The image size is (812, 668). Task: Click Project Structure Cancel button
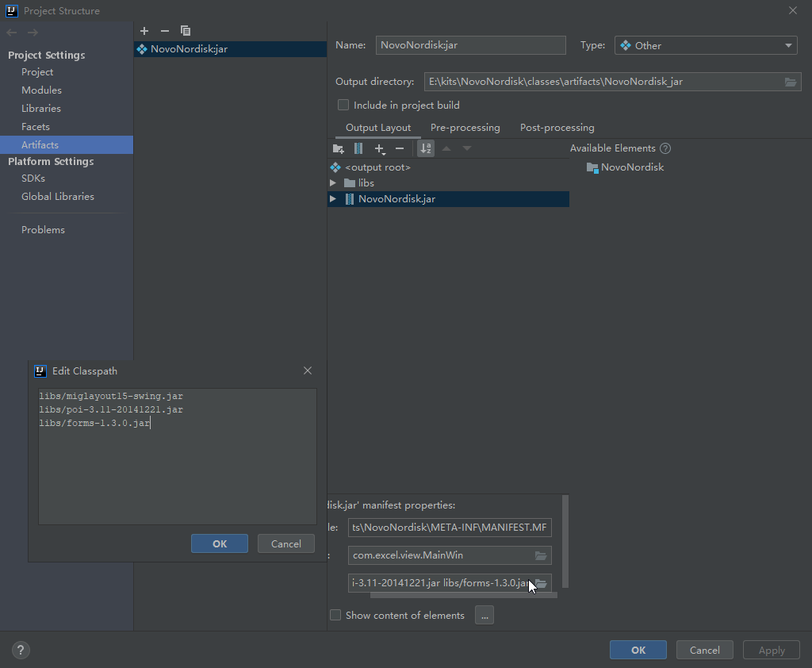point(704,650)
